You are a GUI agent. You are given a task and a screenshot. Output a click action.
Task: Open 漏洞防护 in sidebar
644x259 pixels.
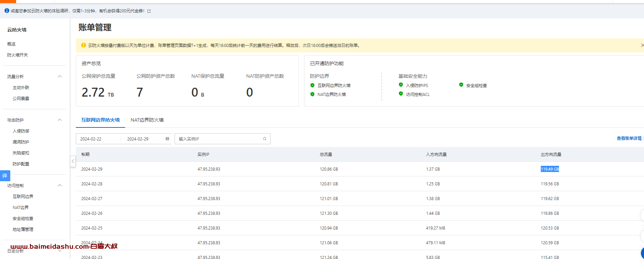[x=21, y=142]
